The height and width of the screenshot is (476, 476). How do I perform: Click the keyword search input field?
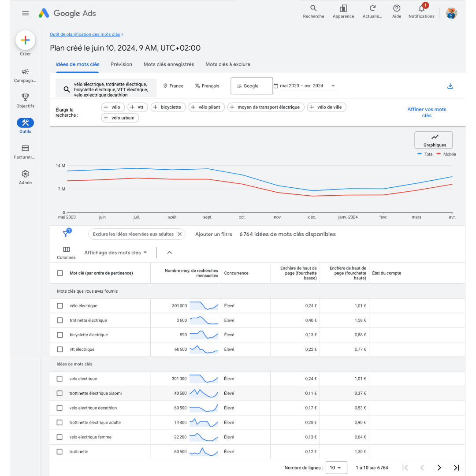pos(106,89)
